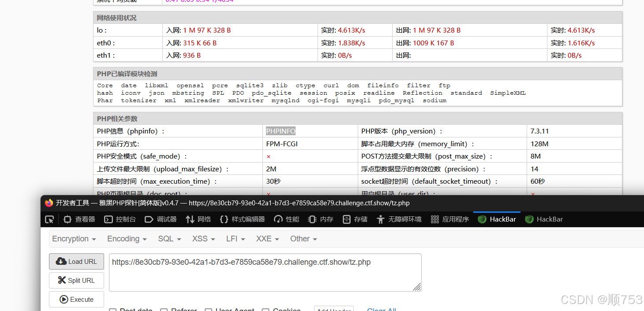Select the default_socket_timeout value 60秒
Viewport: 644px width, 311px height.
point(538,181)
